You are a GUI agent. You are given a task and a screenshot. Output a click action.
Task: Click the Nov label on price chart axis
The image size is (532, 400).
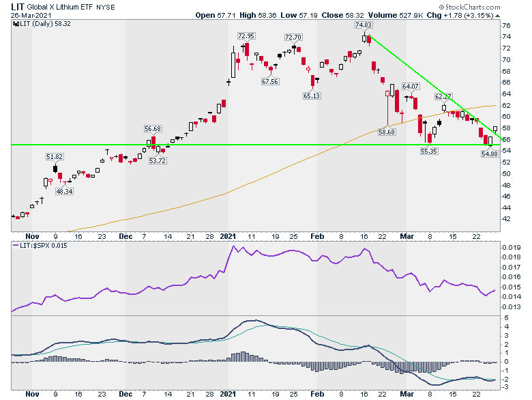(32, 236)
